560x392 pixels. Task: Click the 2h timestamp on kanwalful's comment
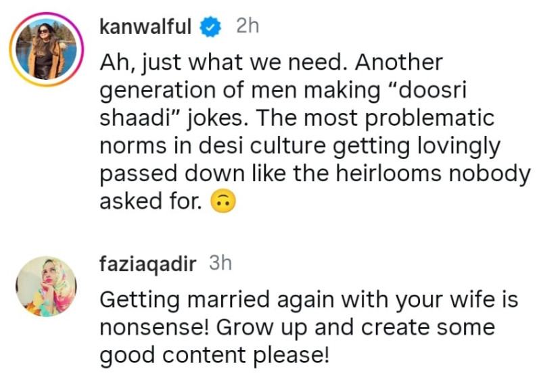[247, 26]
